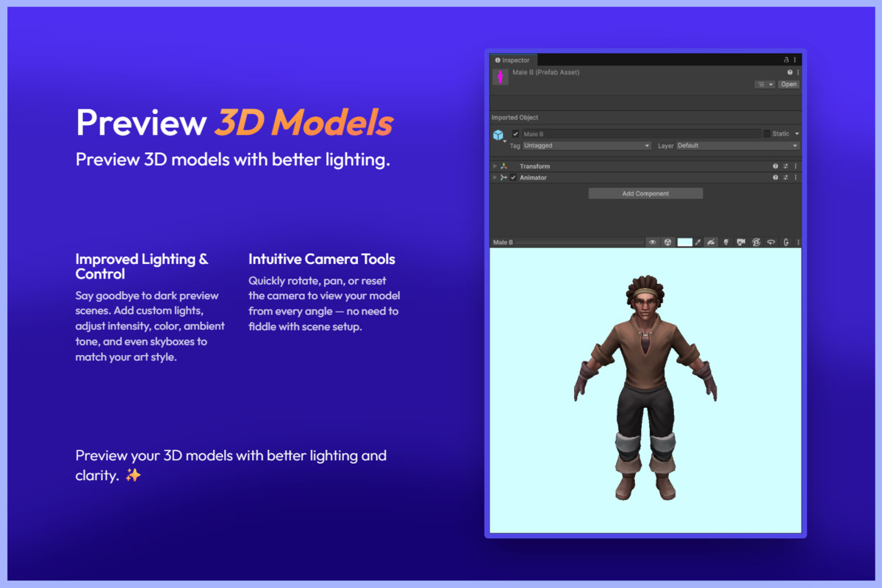
Task: Expand the Animator component foldout
Action: click(495, 178)
